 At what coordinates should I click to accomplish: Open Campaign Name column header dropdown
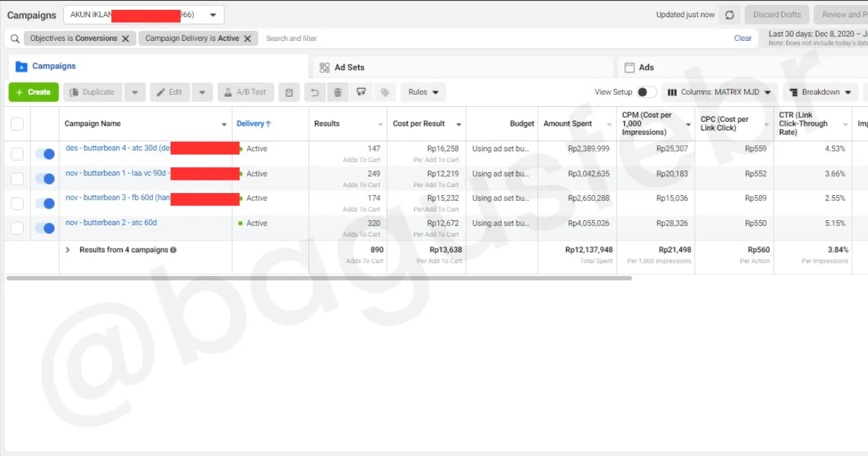coord(224,125)
